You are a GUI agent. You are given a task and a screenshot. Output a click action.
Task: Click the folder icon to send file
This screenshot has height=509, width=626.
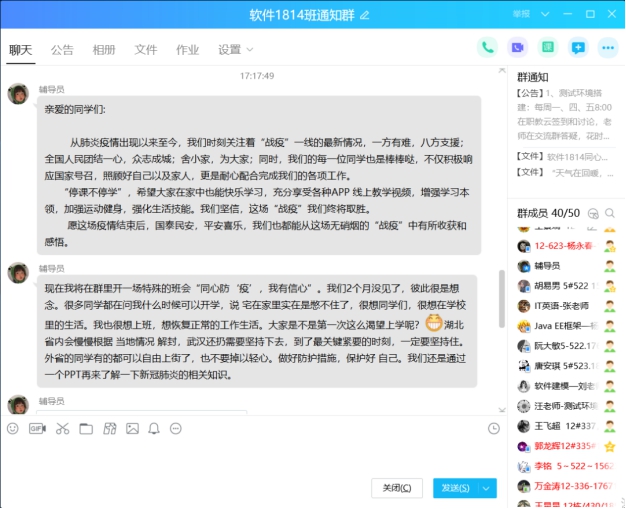click(x=85, y=428)
